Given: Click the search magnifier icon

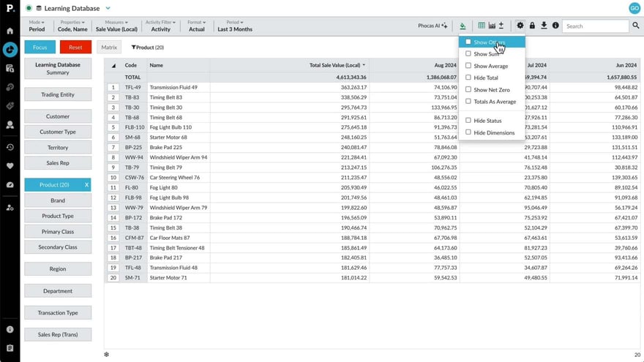Looking at the screenshot, I should click(635, 26).
